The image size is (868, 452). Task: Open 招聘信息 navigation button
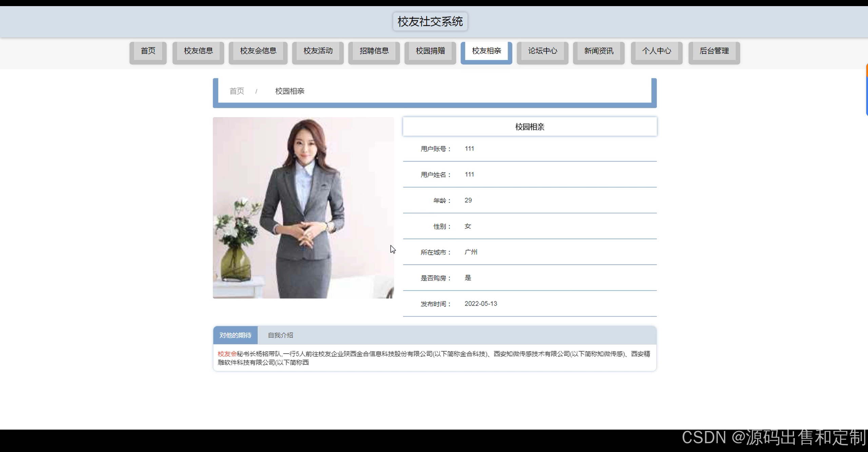pyautogui.click(x=374, y=51)
